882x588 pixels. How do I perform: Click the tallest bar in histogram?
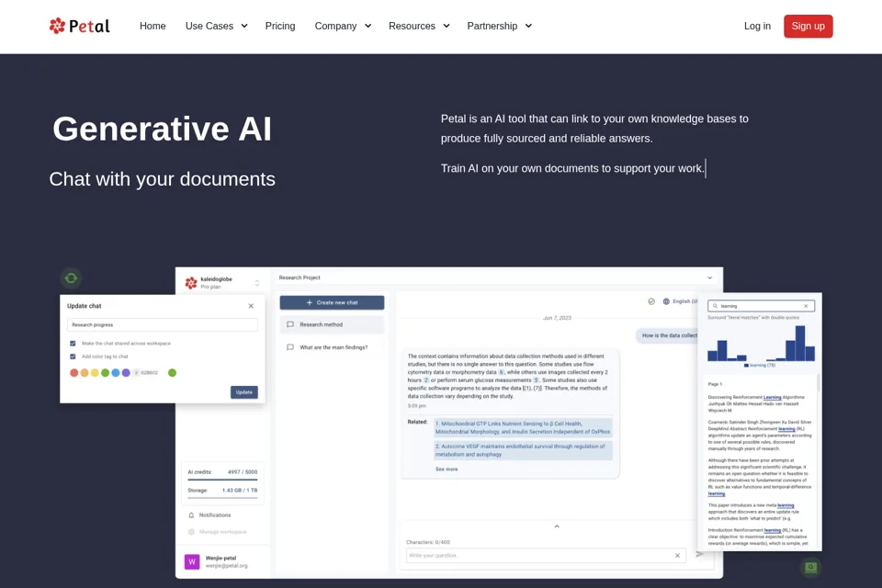point(800,344)
